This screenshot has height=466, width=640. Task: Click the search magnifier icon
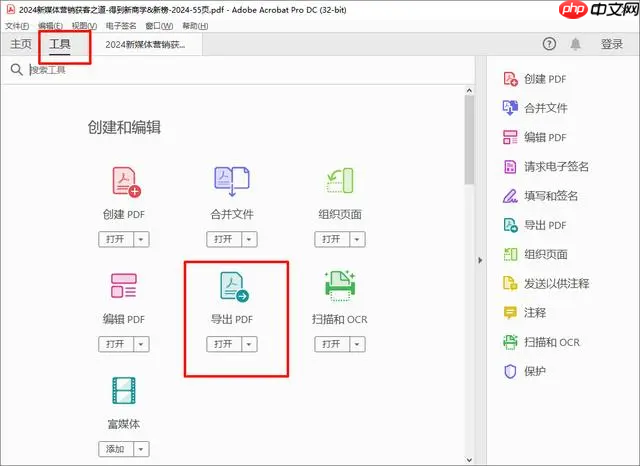16,70
